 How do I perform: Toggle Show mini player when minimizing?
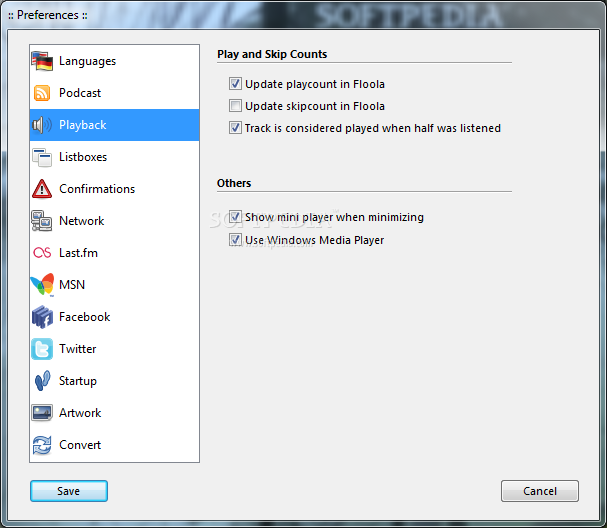235,217
